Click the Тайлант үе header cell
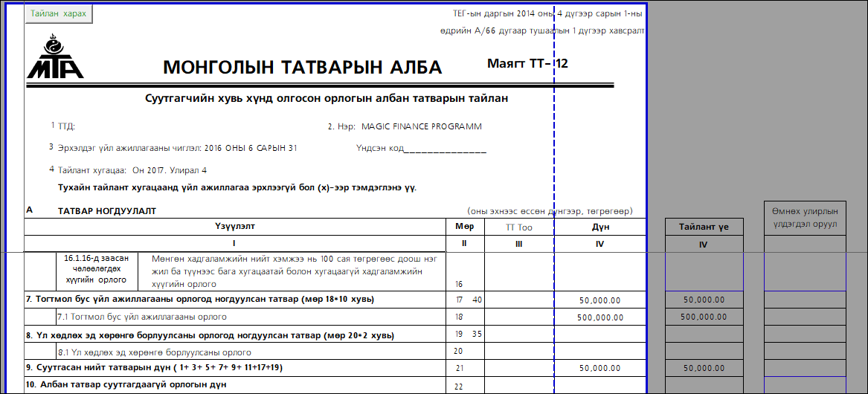The image size is (868, 394). point(703,227)
